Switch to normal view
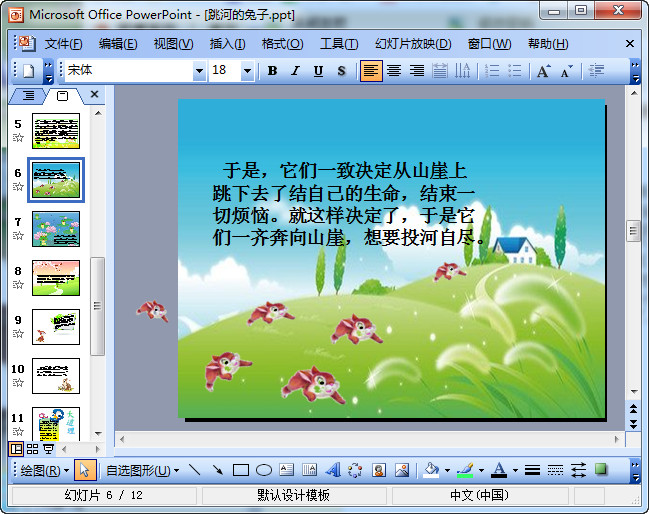Image resolution: width=649 pixels, height=514 pixels. pos(17,449)
